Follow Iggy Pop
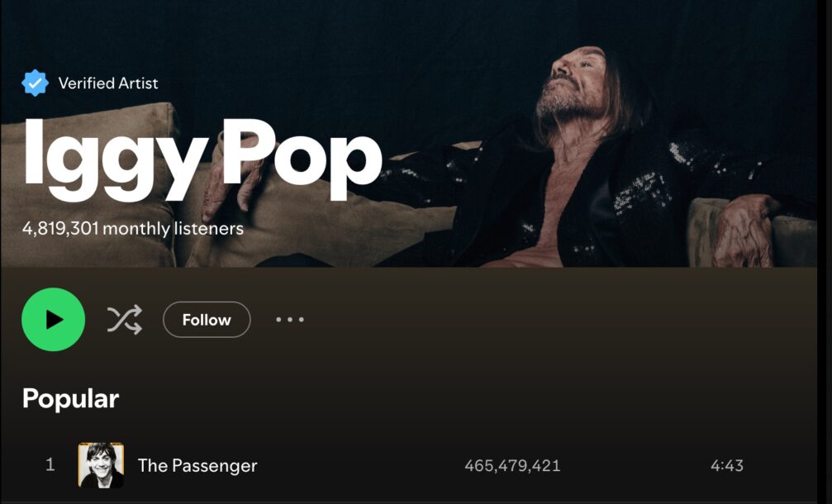 tap(207, 320)
